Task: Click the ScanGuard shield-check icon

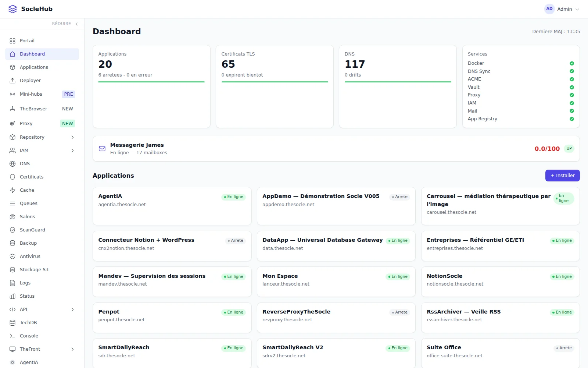Action: pos(12,230)
